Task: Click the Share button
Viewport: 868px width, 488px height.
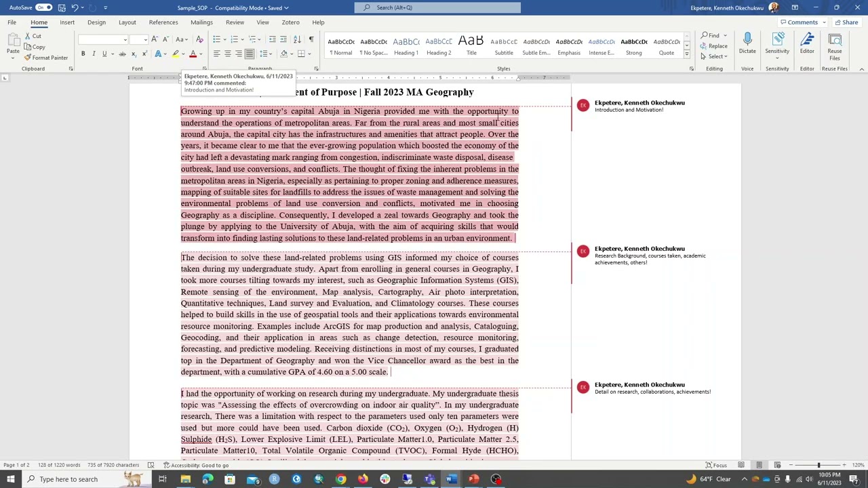Action: pos(846,22)
